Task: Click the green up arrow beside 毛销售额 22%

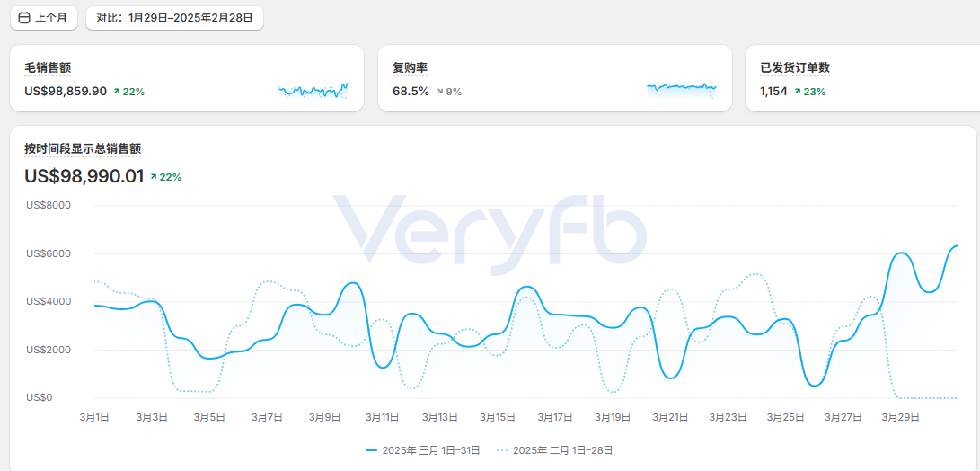Action: (116, 92)
